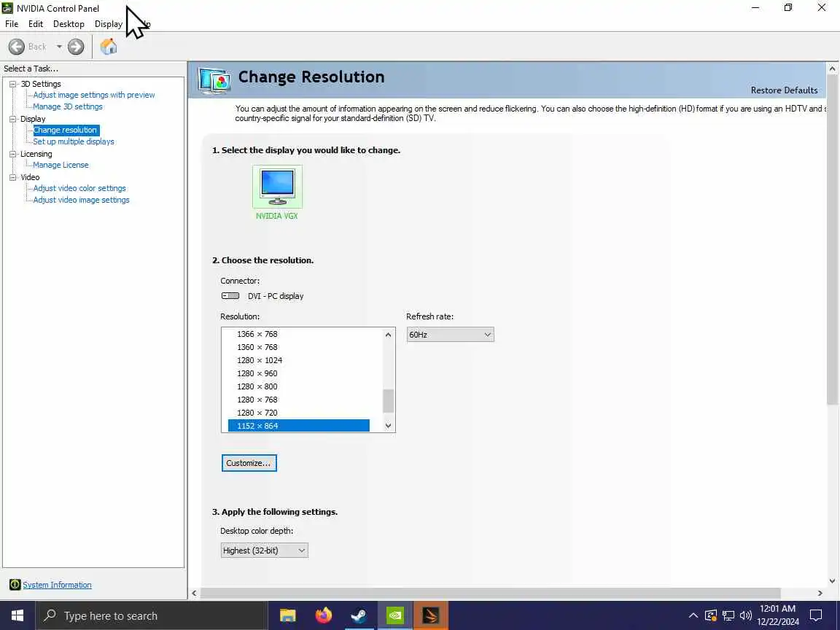Click Restore Defaults
The image size is (840, 630).
[784, 90]
